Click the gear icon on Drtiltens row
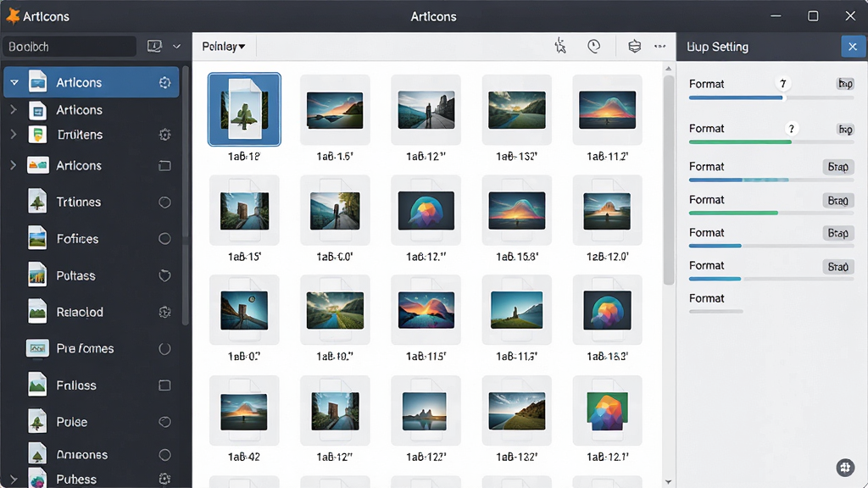The width and height of the screenshot is (868, 488). click(165, 135)
